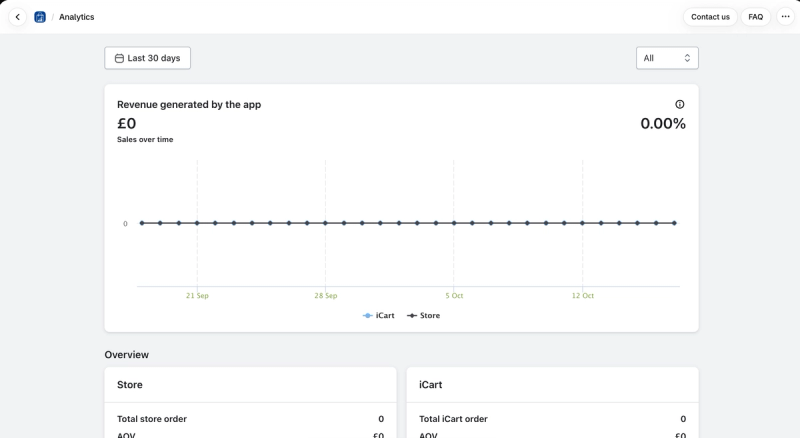Image resolution: width=800 pixels, height=438 pixels.
Task: Click Total store order row label
Action: [x=152, y=419]
